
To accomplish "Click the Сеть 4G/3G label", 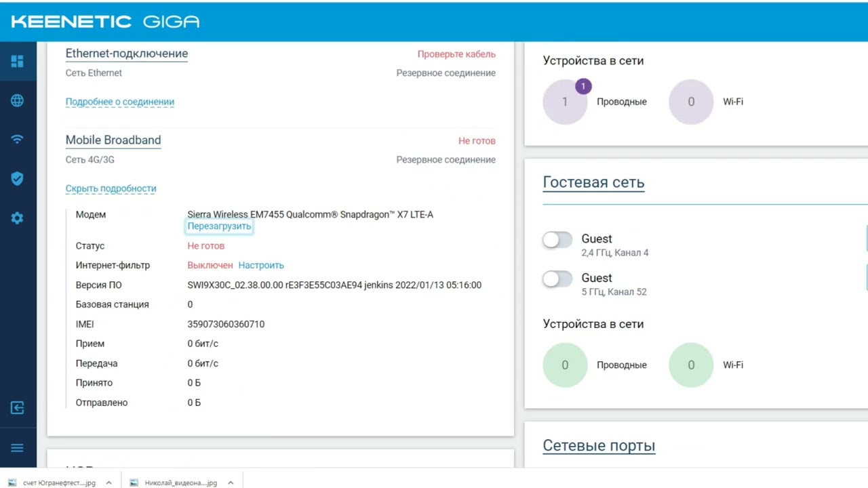I will point(92,160).
